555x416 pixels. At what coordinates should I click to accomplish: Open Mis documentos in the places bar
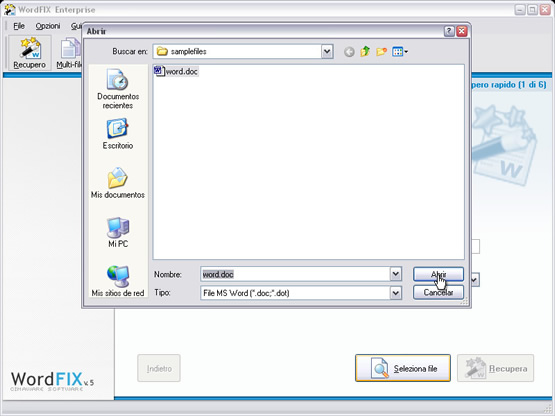[118, 183]
